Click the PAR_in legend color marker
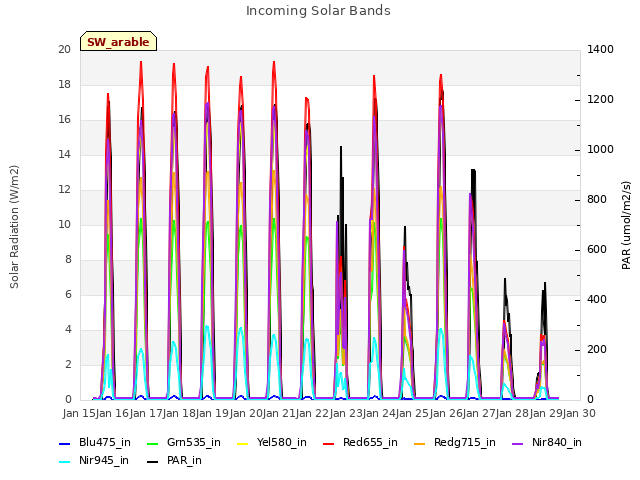640x480 pixels. click(x=152, y=462)
